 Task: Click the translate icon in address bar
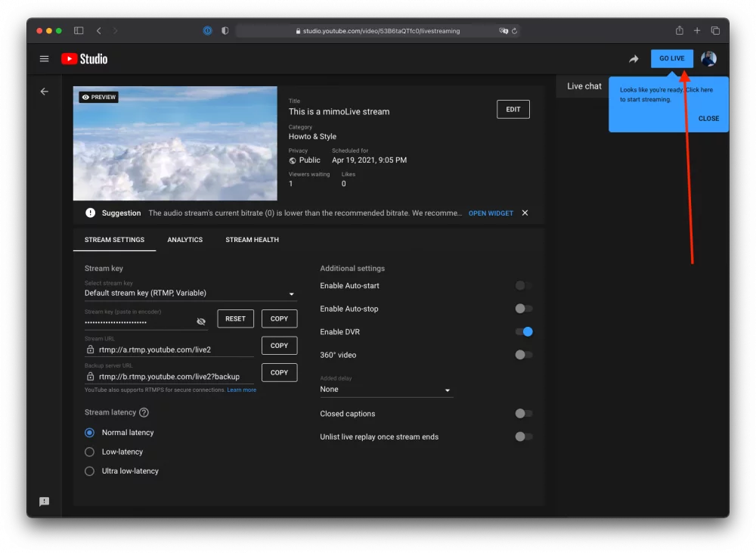(503, 31)
